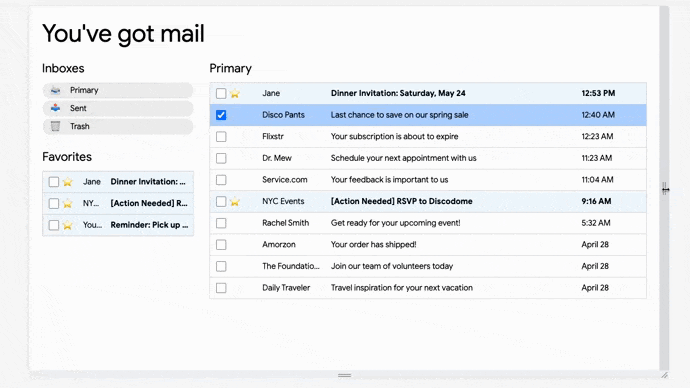
Task: Click the 12:40 AM timestamp
Action: pyautogui.click(x=598, y=115)
